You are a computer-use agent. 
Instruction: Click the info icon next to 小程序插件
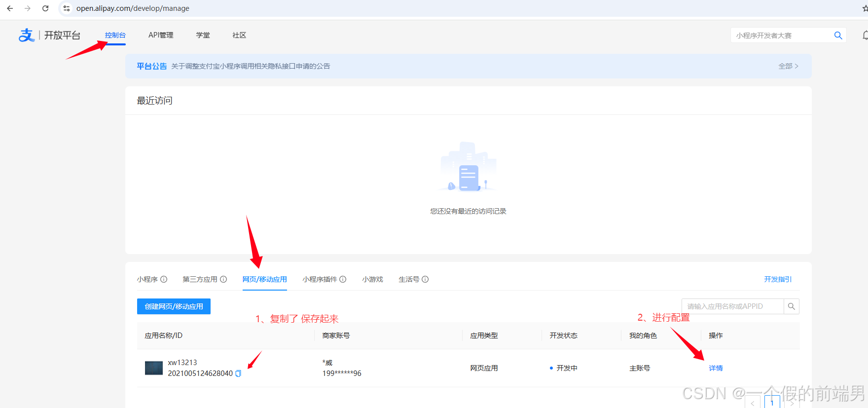point(343,279)
